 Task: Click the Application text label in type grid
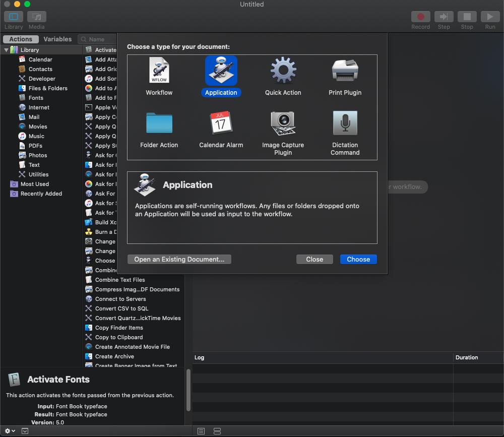click(x=221, y=93)
